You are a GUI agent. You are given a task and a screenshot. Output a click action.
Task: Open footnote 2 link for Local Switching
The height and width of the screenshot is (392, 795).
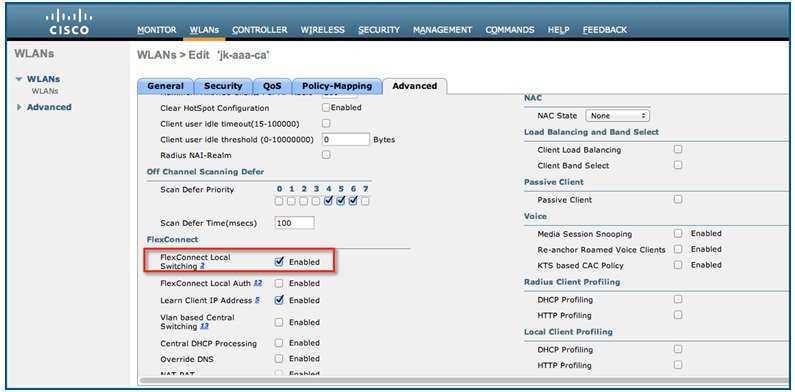tap(202, 266)
